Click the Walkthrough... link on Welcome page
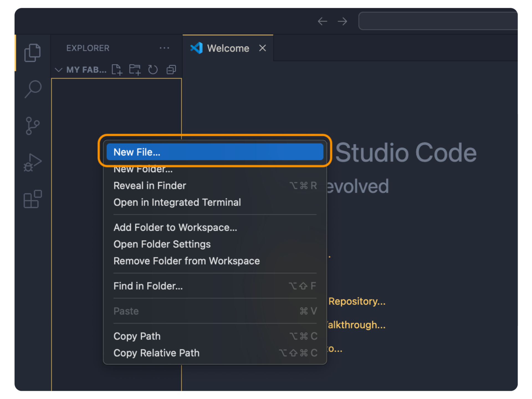Image resolution: width=532 pixels, height=399 pixels. (356, 325)
